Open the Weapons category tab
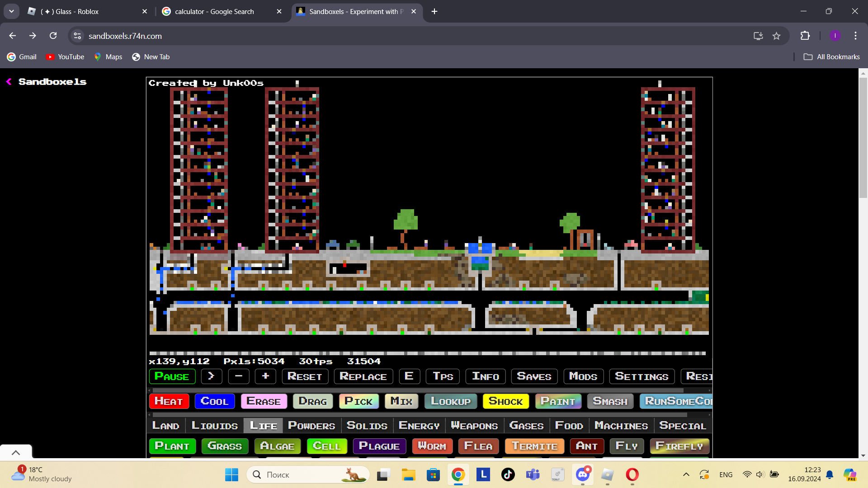This screenshot has height=488, width=868. coord(474,426)
